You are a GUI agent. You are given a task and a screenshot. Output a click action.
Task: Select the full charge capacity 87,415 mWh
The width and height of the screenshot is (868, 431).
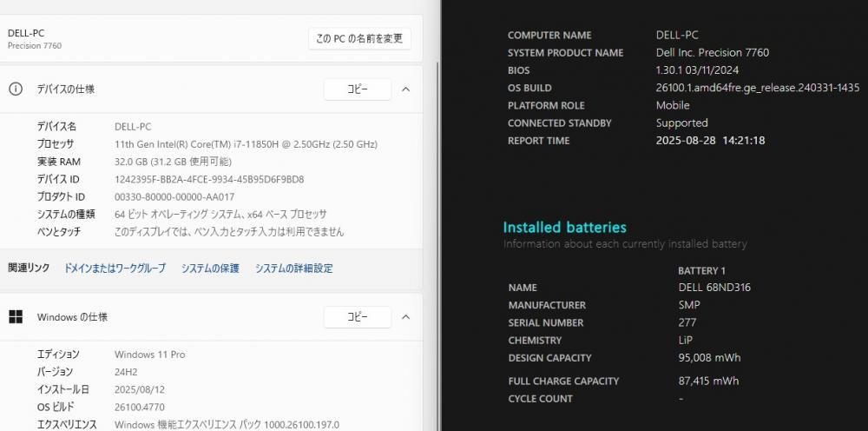point(708,381)
